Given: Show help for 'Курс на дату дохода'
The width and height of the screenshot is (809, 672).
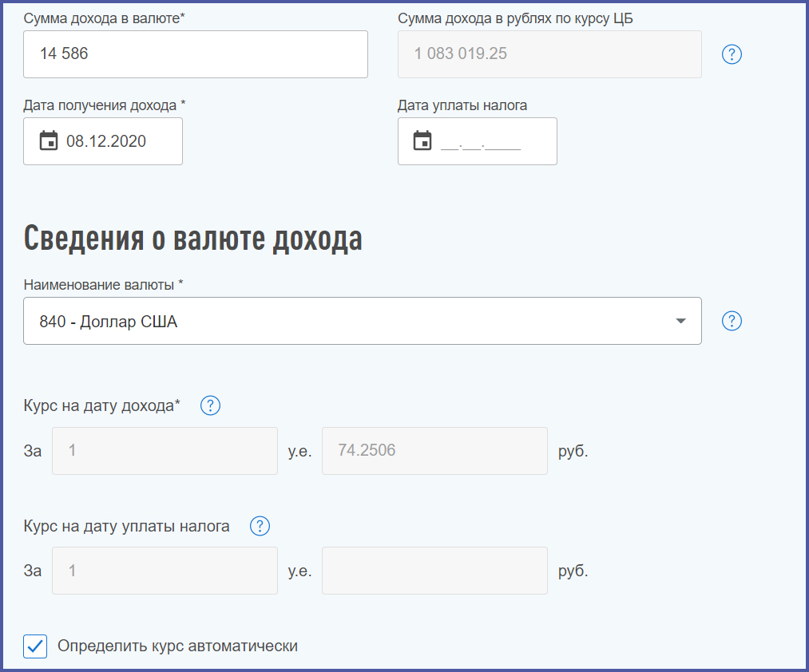Looking at the screenshot, I should coord(210,405).
